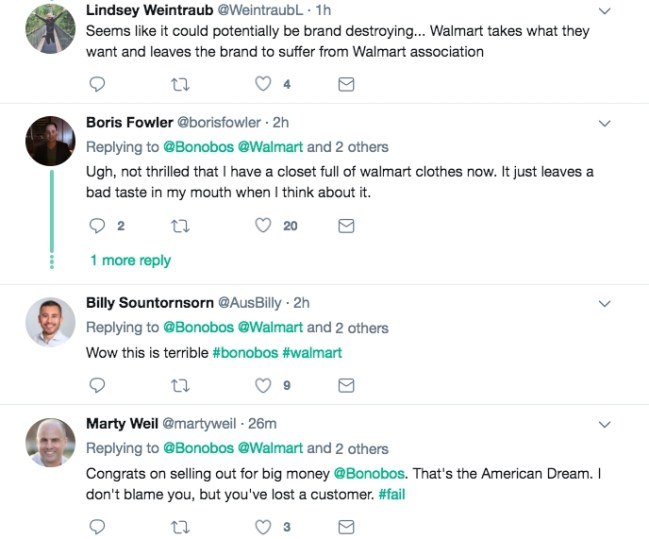Like Lindsey Weintraub's tweet
This screenshot has height=539, width=649.
point(264,85)
